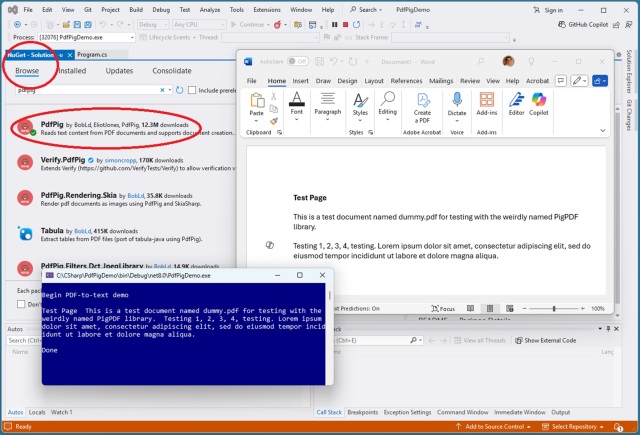The image size is (640, 435).
Task: Click the Break All pause icon
Action: tap(335, 24)
